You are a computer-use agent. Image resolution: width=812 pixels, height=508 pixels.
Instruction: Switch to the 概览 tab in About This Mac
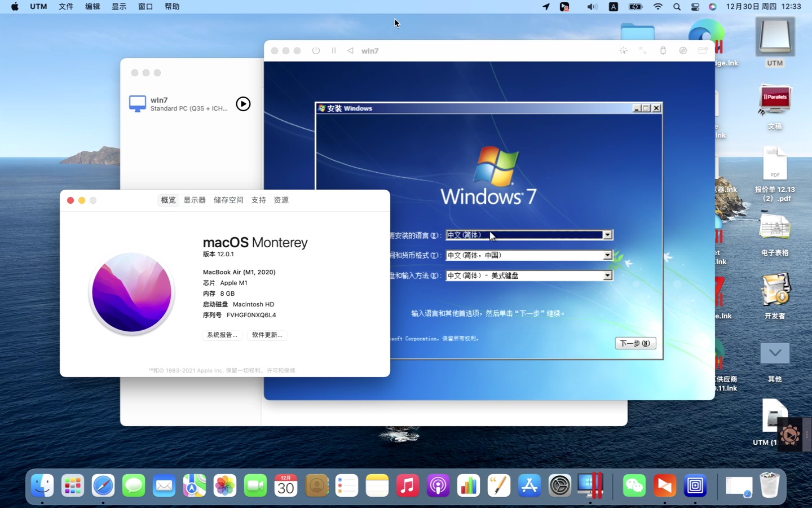click(168, 200)
